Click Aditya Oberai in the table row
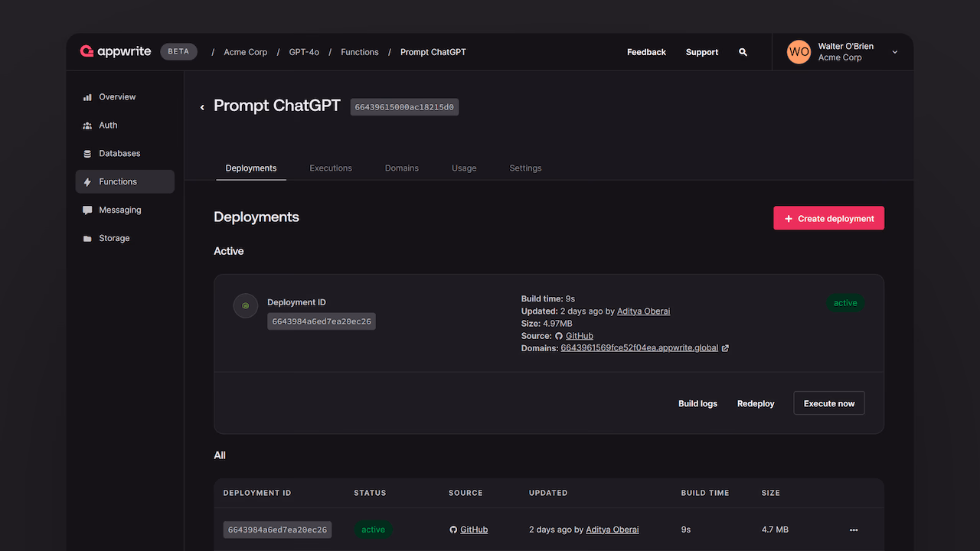Screen dimensions: 980x551 [x=612, y=530]
